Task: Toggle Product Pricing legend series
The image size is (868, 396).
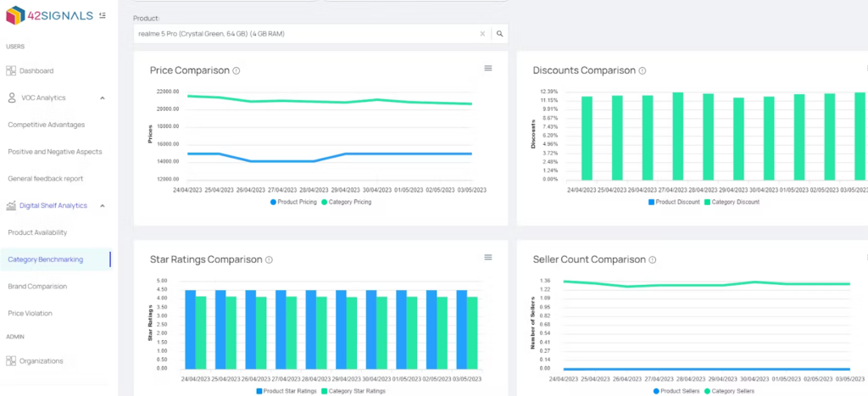Action: point(292,202)
